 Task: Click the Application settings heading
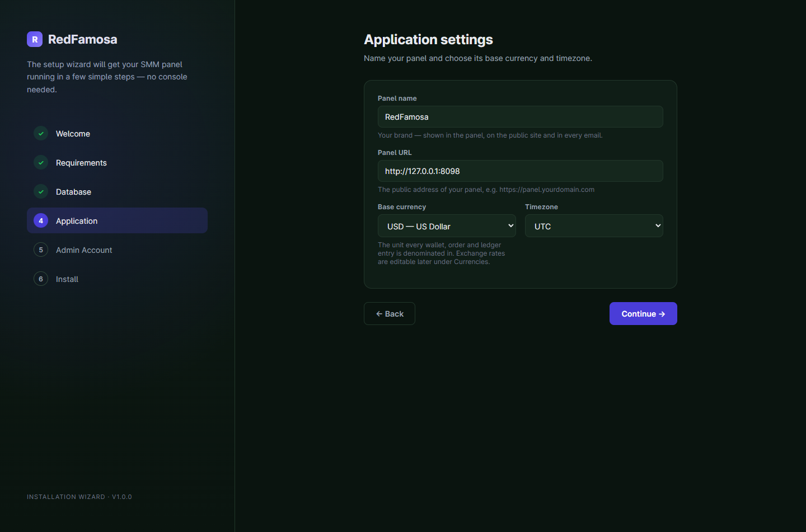pos(428,40)
